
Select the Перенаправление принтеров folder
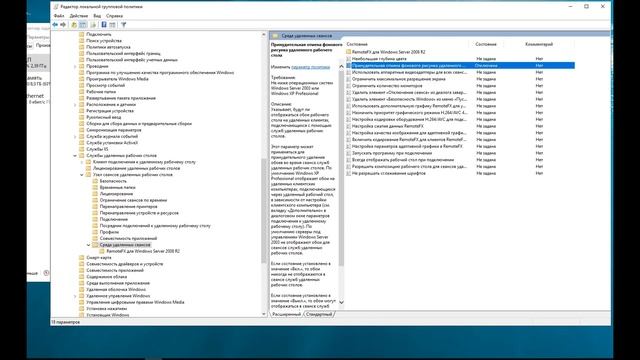(128, 207)
